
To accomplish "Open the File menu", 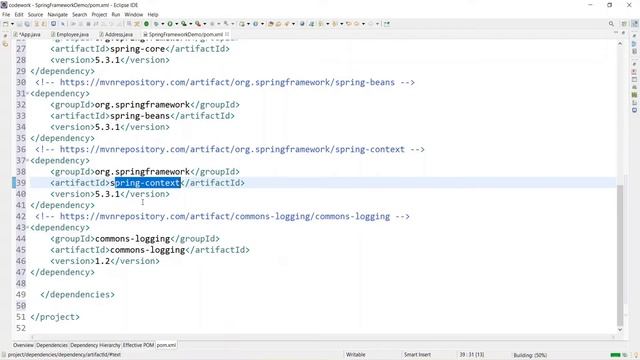I will (6, 14).
